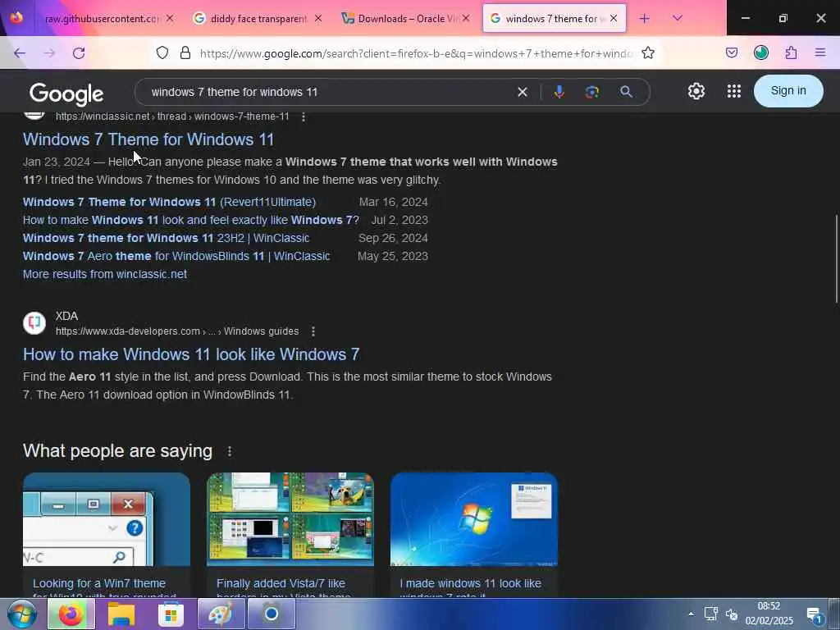Open Windows 7 theme 23H2 WinClassic link
The height and width of the screenshot is (630, 840).
pyautogui.click(x=166, y=238)
